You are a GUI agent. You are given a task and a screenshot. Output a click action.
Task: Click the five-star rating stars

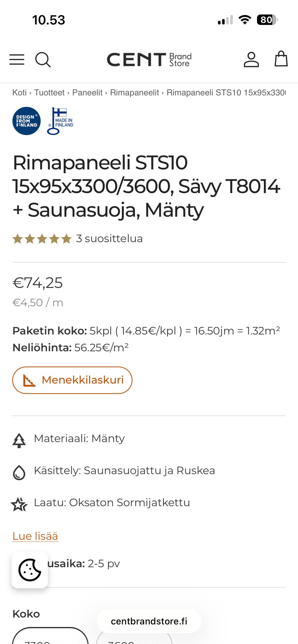point(42,239)
